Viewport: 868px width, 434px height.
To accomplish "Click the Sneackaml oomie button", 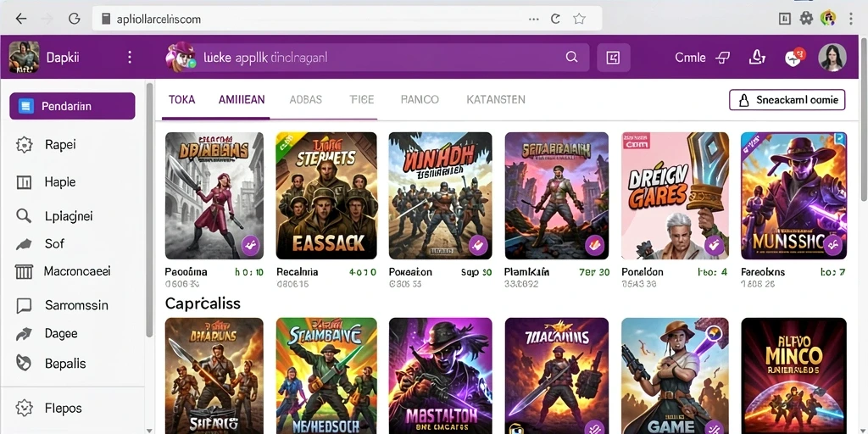I will coord(787,100).
